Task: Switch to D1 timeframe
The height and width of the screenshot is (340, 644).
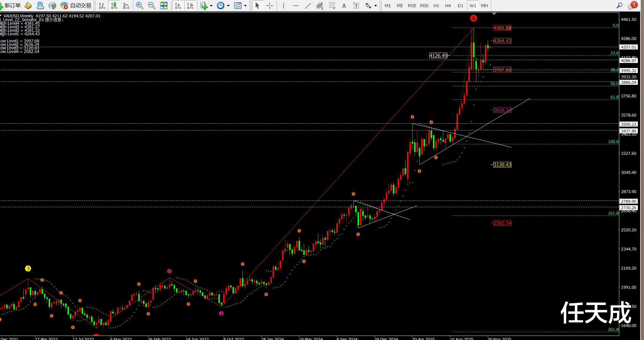Action: (460, 6)
